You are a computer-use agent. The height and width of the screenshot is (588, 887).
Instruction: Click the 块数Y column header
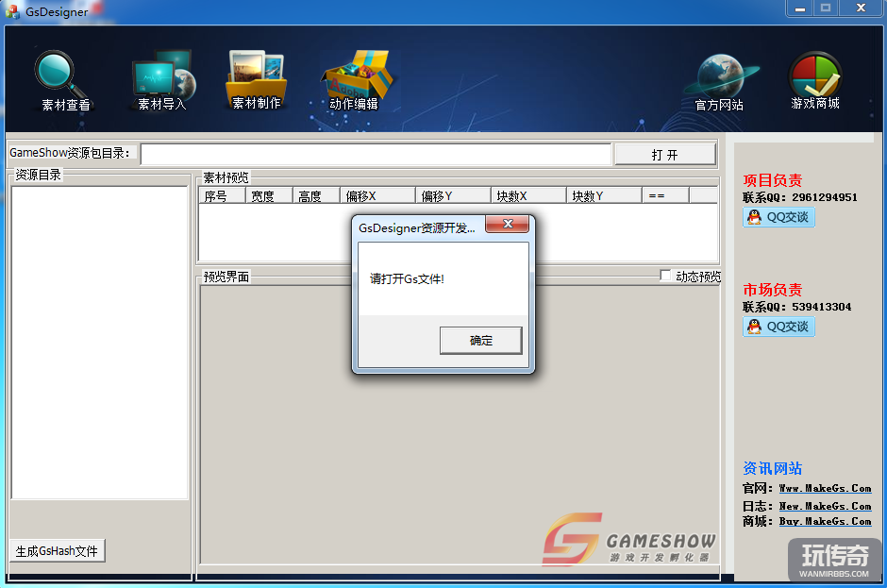pyautogui.click(x=604, y=195)
